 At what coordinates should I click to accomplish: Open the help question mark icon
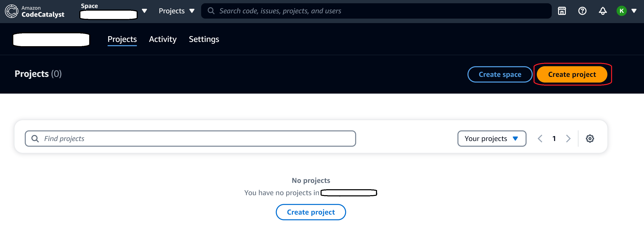click(582, 11)
